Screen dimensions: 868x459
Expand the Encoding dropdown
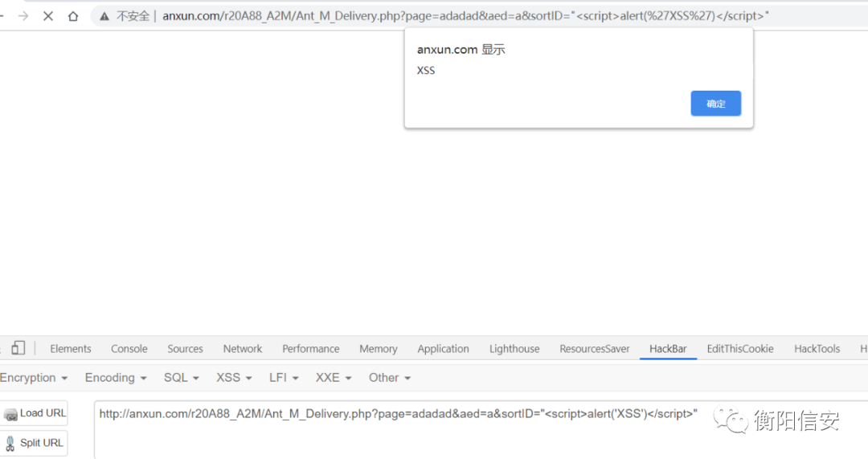pos(116,378)
